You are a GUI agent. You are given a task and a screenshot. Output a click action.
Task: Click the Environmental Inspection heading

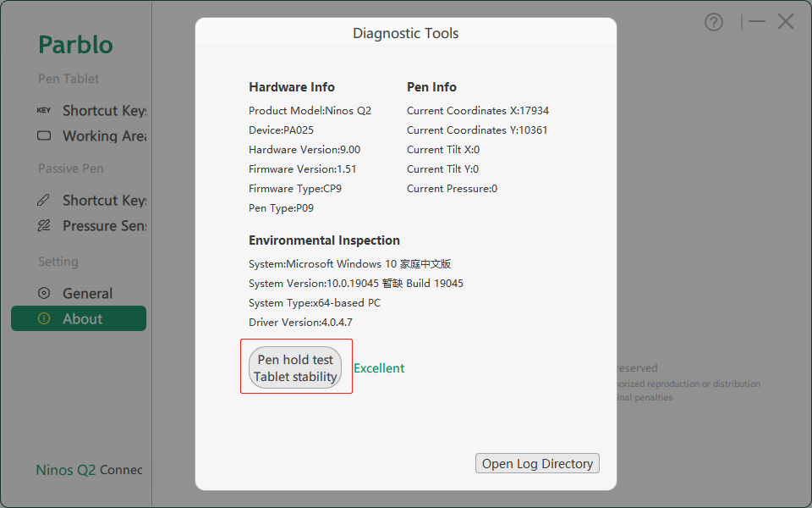[x=324, y=240]
